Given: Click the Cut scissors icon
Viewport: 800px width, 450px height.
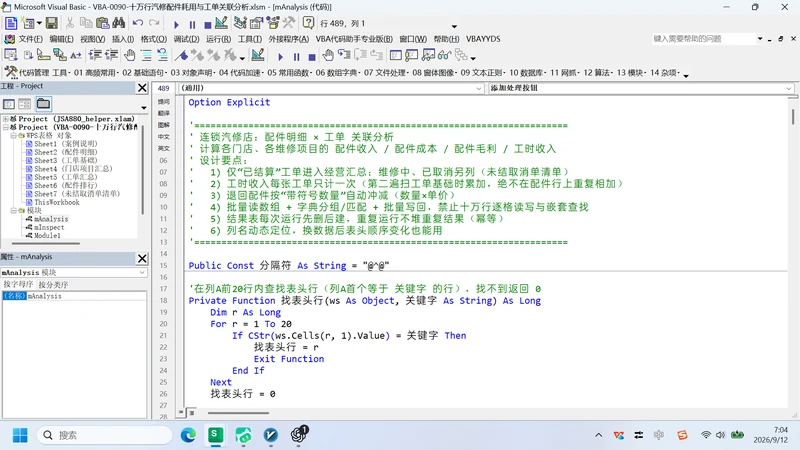Looking at the screenshot, I should point(70,23).
